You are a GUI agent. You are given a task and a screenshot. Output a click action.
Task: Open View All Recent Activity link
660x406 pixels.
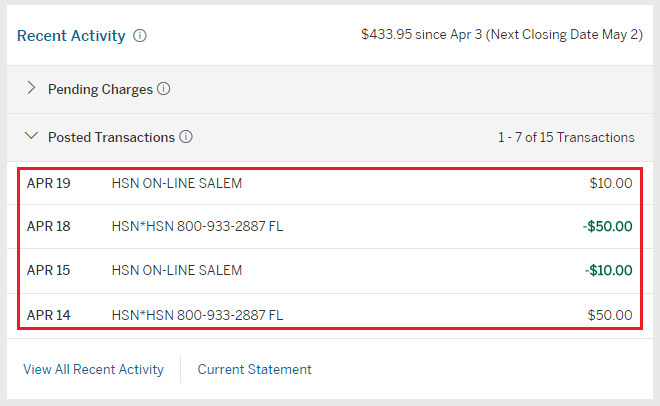pyautogui.click(x=93, y=369)
